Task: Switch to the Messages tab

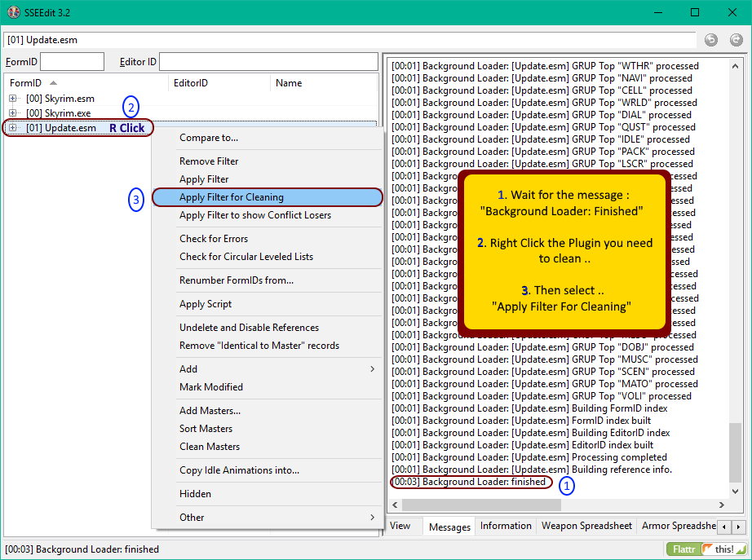Action: [x=450, y=527]
